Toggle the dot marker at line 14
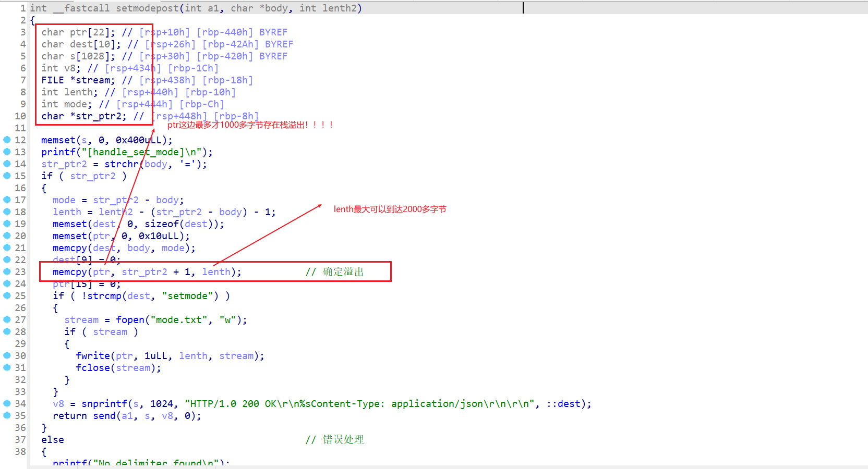The height and width of the screenshot is (469, 868). pyautogui.click(x=7, y=164)
